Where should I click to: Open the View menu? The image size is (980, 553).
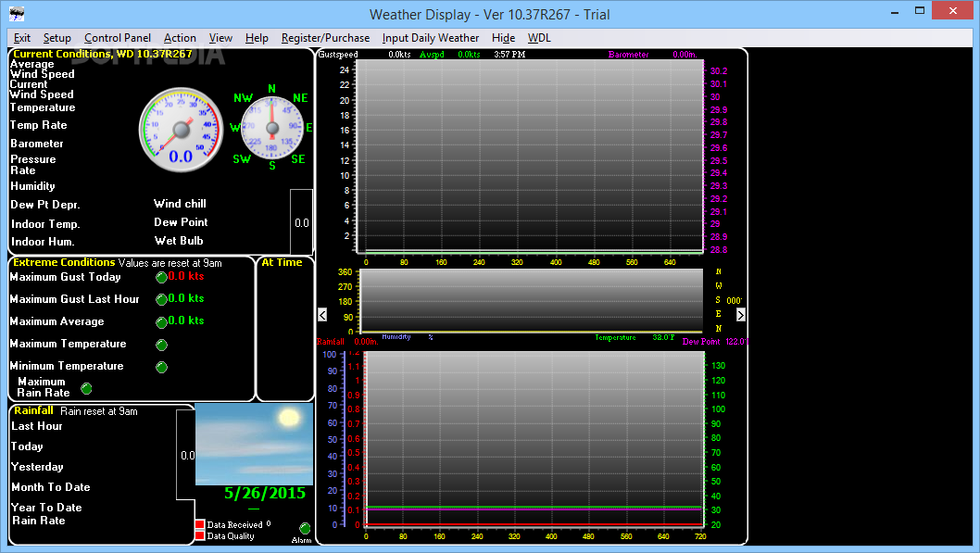(220, 38)
